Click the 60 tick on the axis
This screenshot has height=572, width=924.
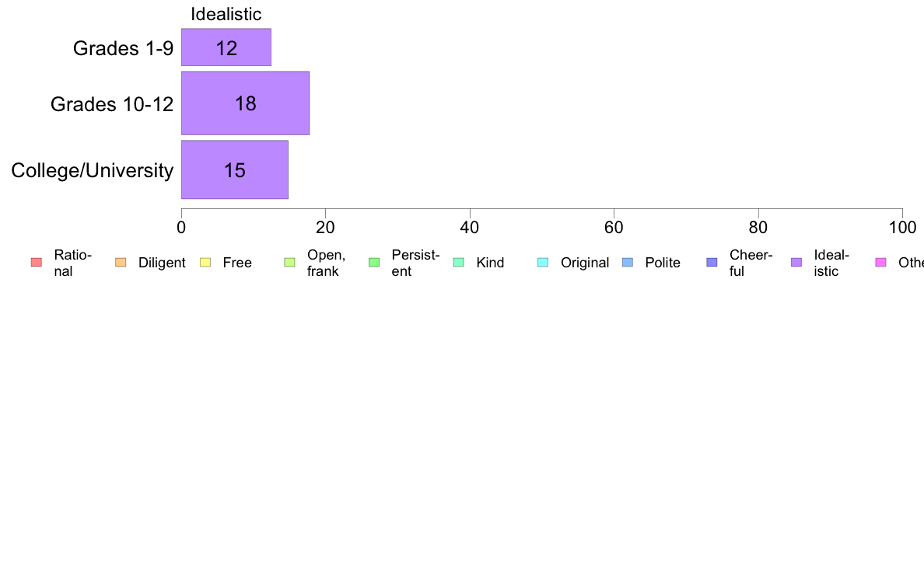point(614,228)
